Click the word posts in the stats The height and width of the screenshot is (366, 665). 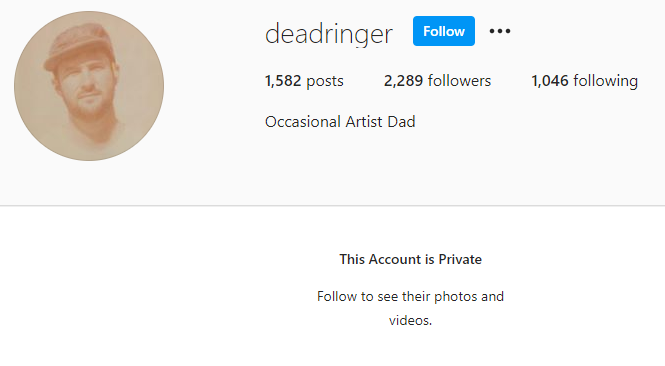click(x=325, y=81)
